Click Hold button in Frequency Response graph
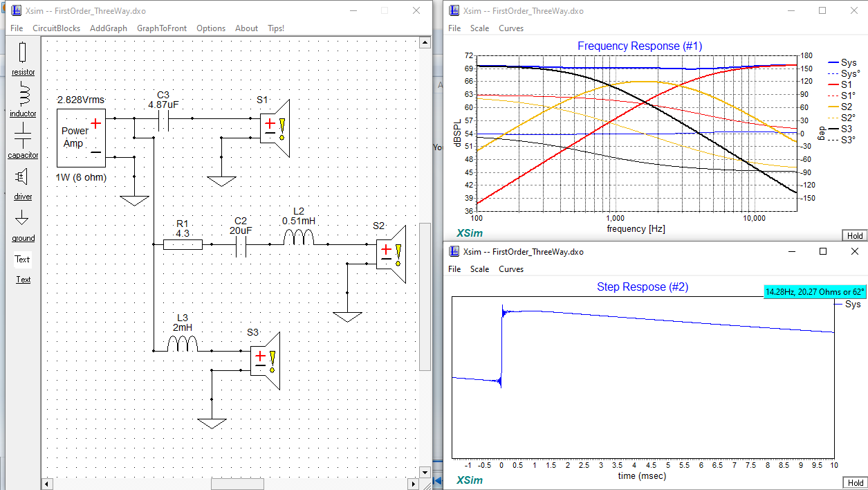868x490 pixels. click(855, 236)
